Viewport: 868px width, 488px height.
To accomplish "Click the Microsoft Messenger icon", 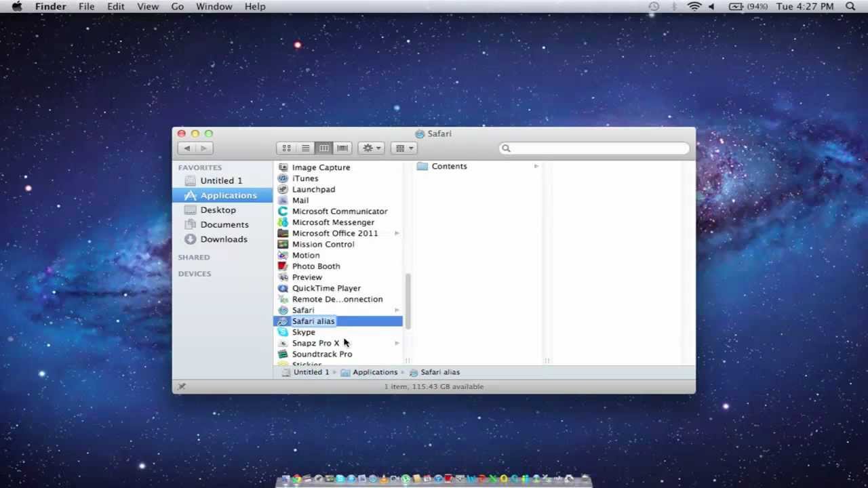I will coord(283,222).
